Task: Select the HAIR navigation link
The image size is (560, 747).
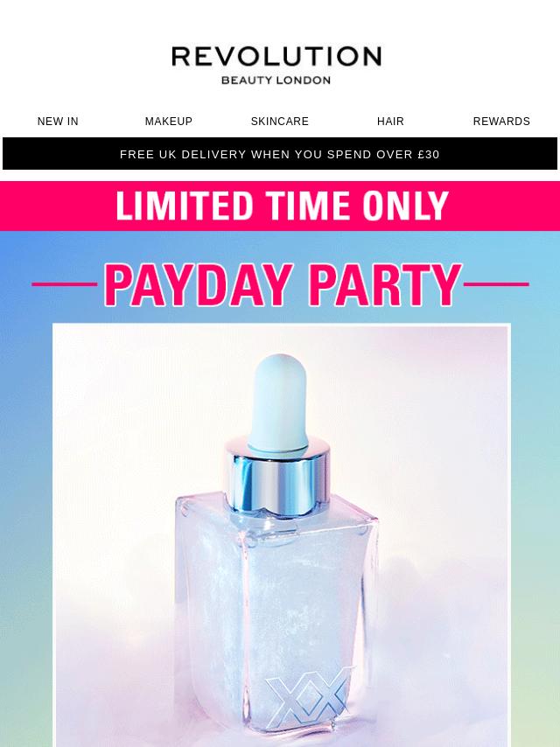Action: click(390, 122)
